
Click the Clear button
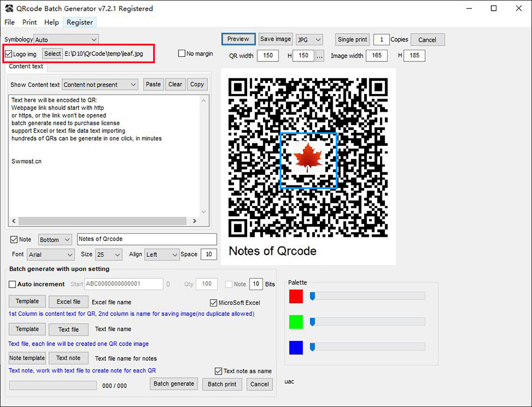click(176, 84)
